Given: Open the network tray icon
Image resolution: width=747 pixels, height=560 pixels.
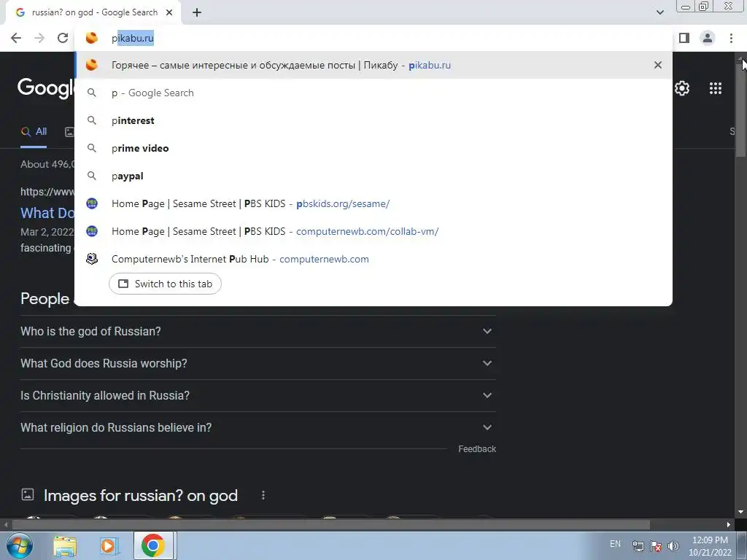Looking at the screenshot, I should pyautogui.click(x=638, y=546).
